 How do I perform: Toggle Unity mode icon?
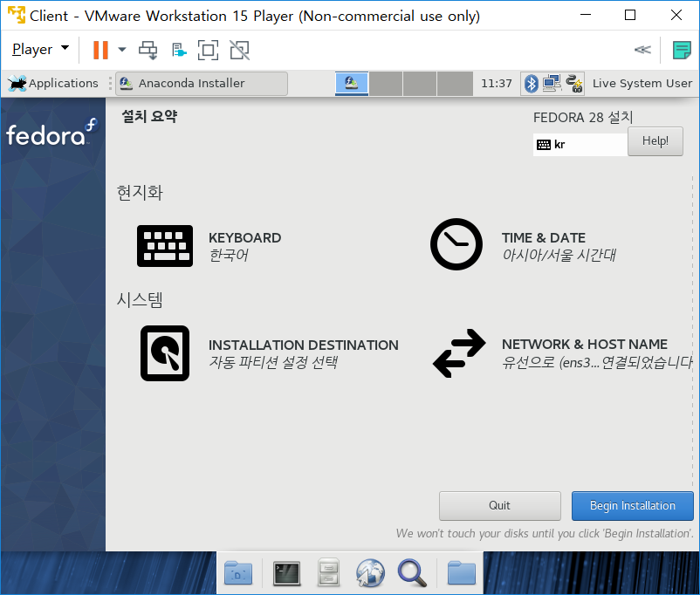click(240, 50)
